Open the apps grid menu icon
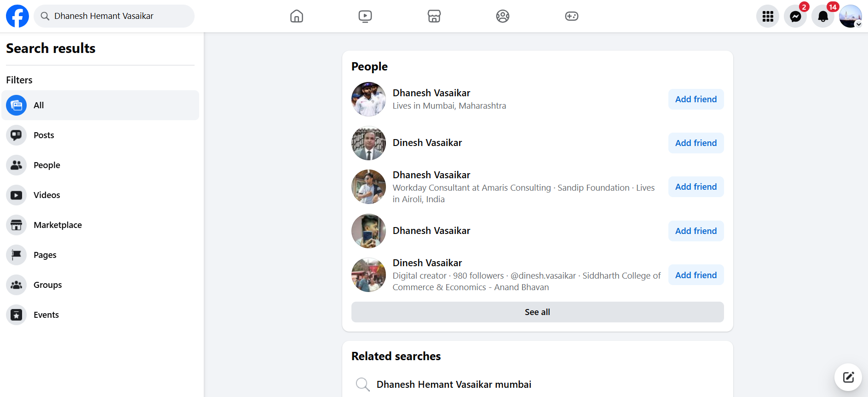This screenshot has height=397, width=868. [768, 17]
